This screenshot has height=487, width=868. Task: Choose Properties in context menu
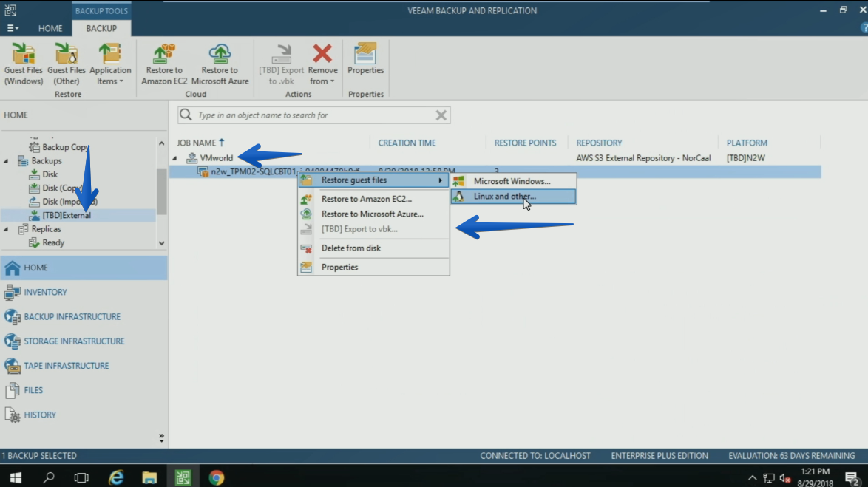click(373, 267)
